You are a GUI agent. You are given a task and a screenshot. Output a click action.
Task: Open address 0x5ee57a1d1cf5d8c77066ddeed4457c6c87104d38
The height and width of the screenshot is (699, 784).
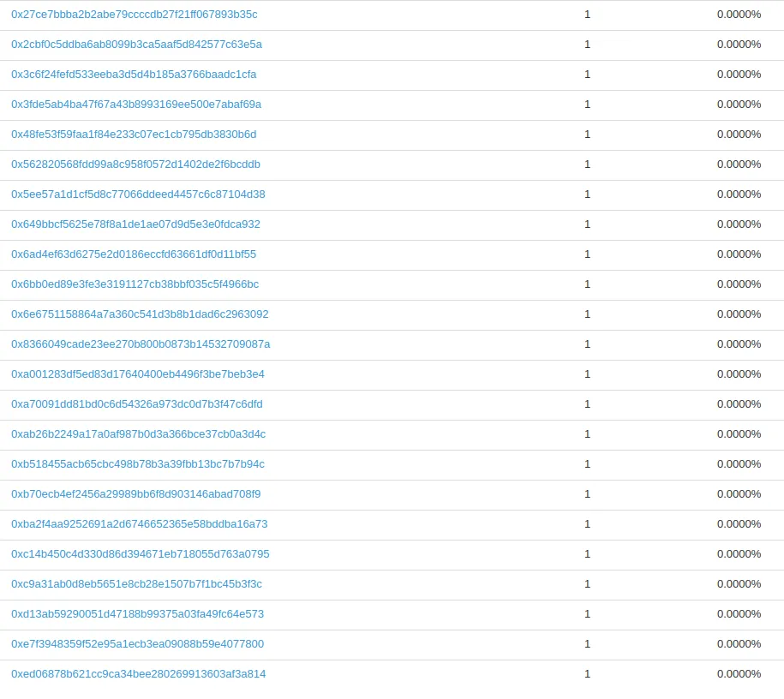[138, 194]
